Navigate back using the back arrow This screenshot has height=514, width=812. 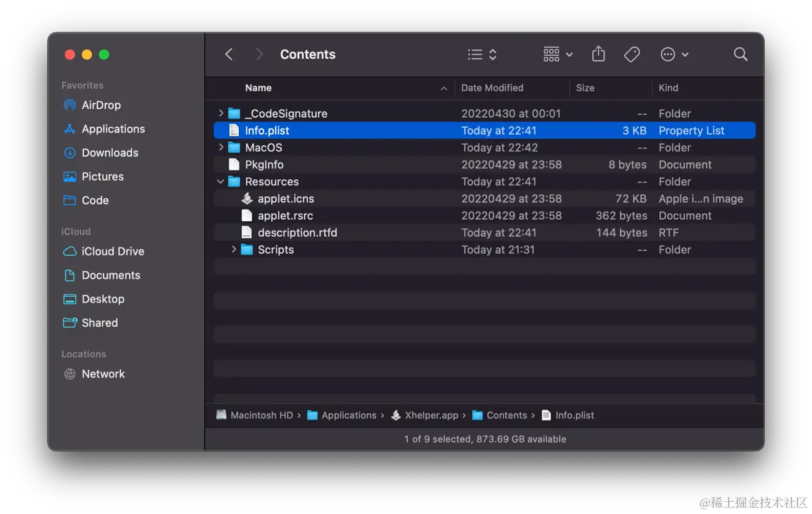228,54
